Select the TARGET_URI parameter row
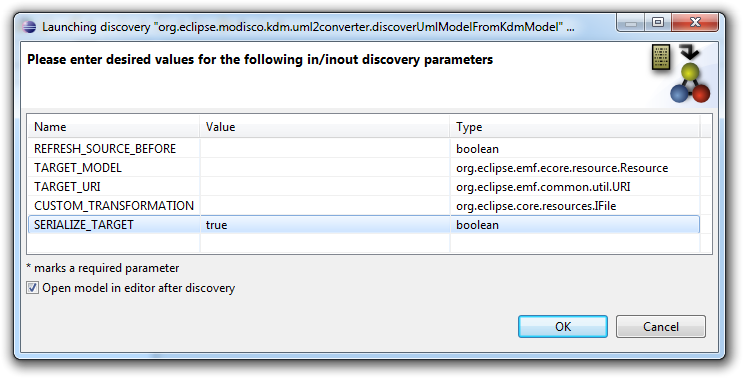 tap(363, 186)
